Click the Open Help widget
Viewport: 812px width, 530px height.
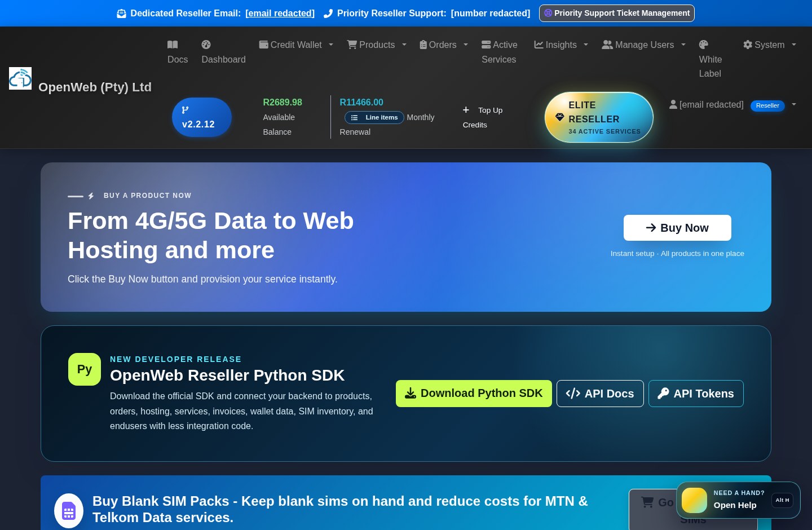pyautogui.click(x=738, y=500)
